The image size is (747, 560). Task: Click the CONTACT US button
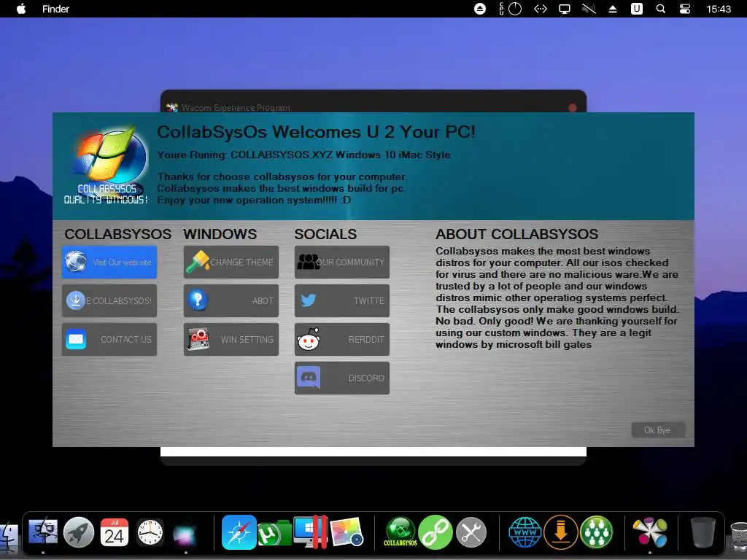point(109,339)
